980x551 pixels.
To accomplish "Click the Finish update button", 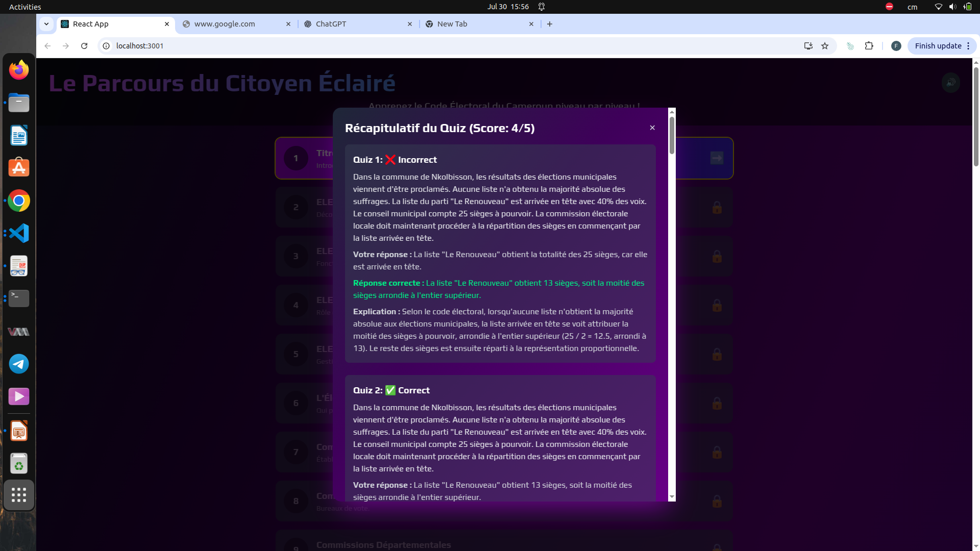I will point(938,46).
